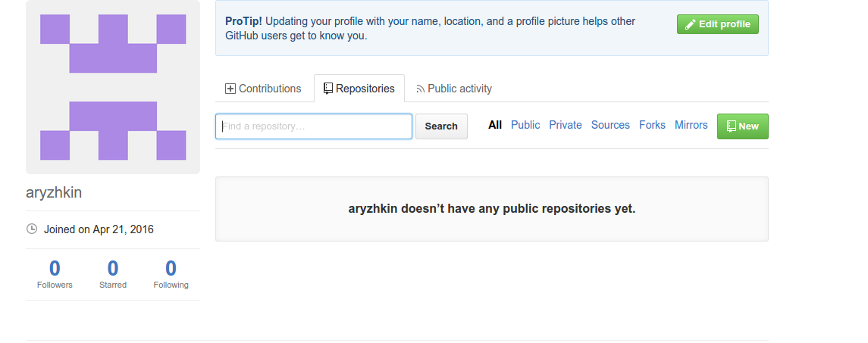Show only Sources repositories
This screenshot has height=343, width=868.
(610, 125)
